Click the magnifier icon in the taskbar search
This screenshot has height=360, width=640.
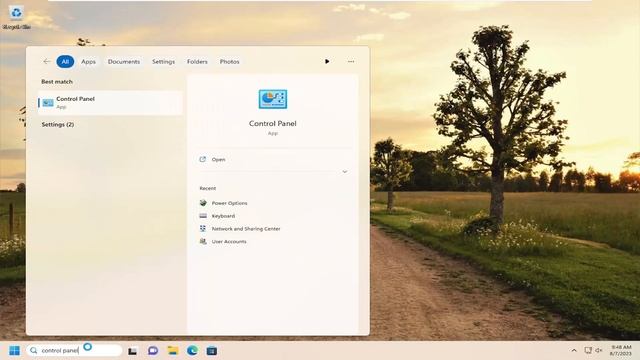coord(34,351)
